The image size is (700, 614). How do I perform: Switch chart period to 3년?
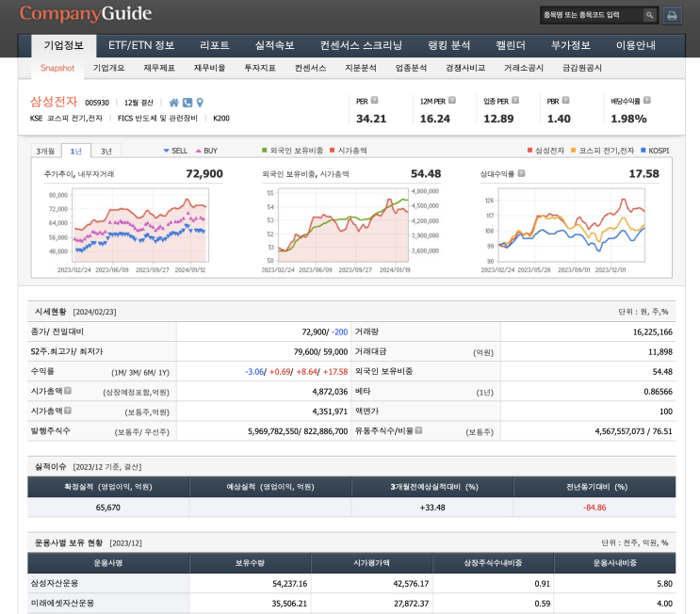(x=106, y=151)
